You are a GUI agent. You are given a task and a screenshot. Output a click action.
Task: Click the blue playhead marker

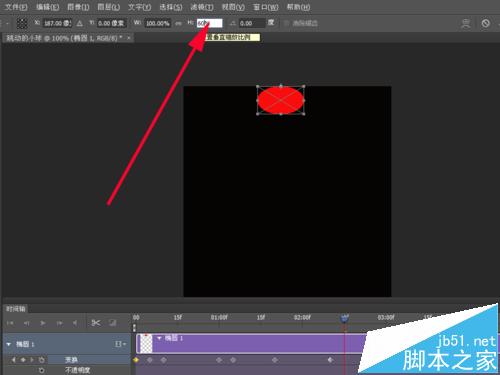click(345, 318)
